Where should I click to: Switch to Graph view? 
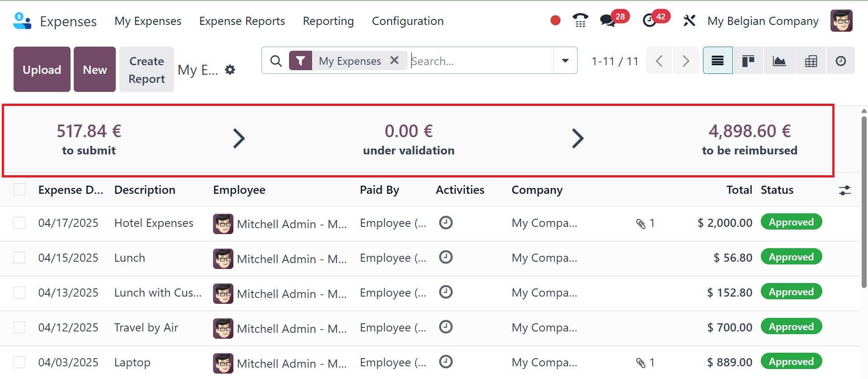779,61
